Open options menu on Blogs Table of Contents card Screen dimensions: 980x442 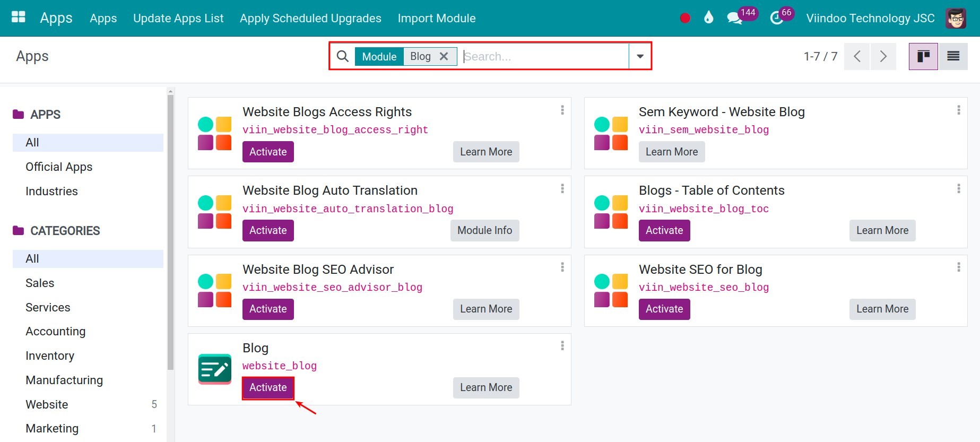pyautogui.click(x=958, y=188)
